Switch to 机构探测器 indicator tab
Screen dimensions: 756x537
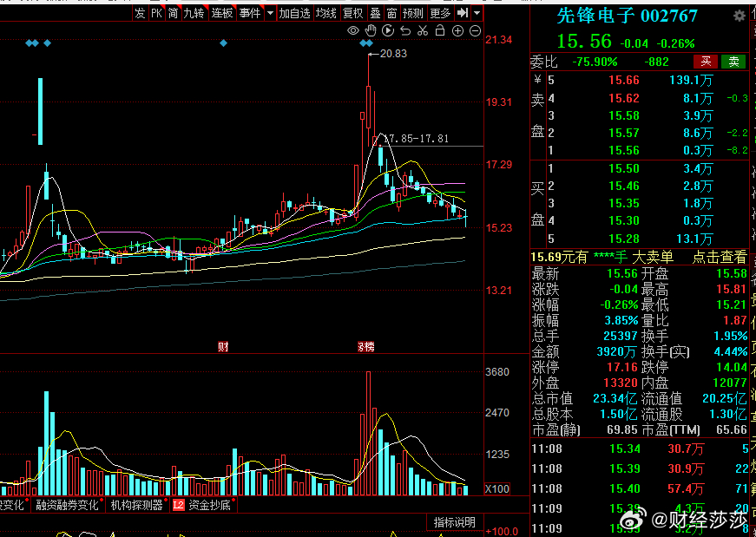[136, 505]
